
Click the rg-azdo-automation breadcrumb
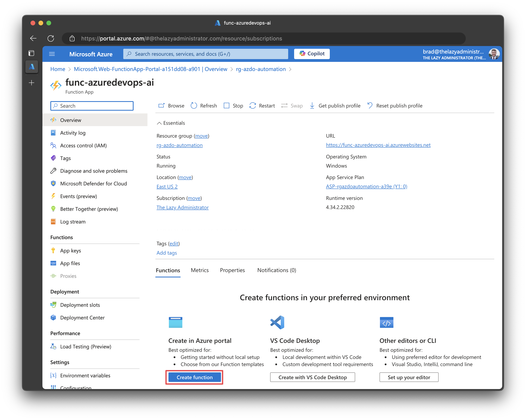(261, 69)
